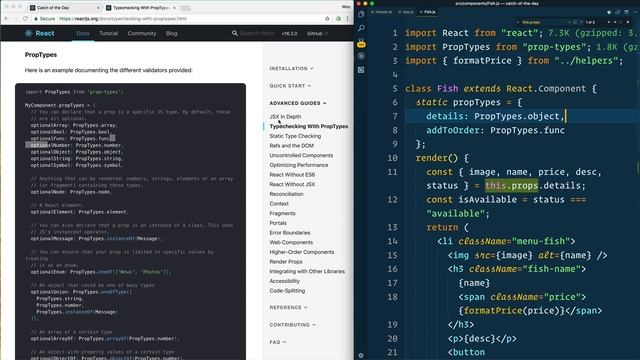The image size is (640, 360).
Task: Open the Error Boundaries guide
Action: 290,233
